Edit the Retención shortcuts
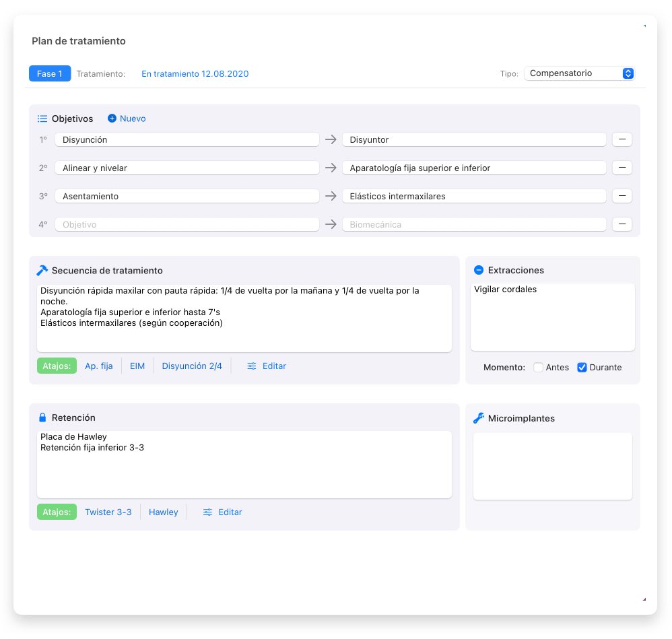Viewport: 672px width, 639px height. coord(222,512)
